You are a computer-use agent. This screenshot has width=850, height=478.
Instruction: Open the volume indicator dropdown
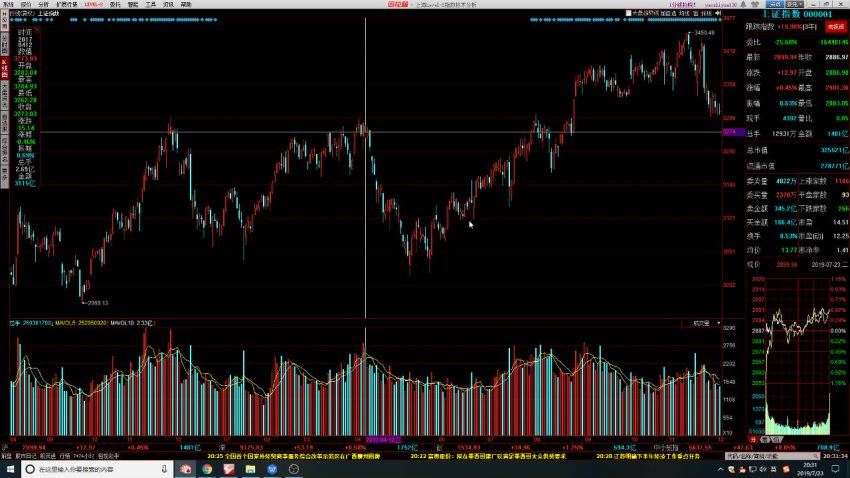click(x=701, y=324)
